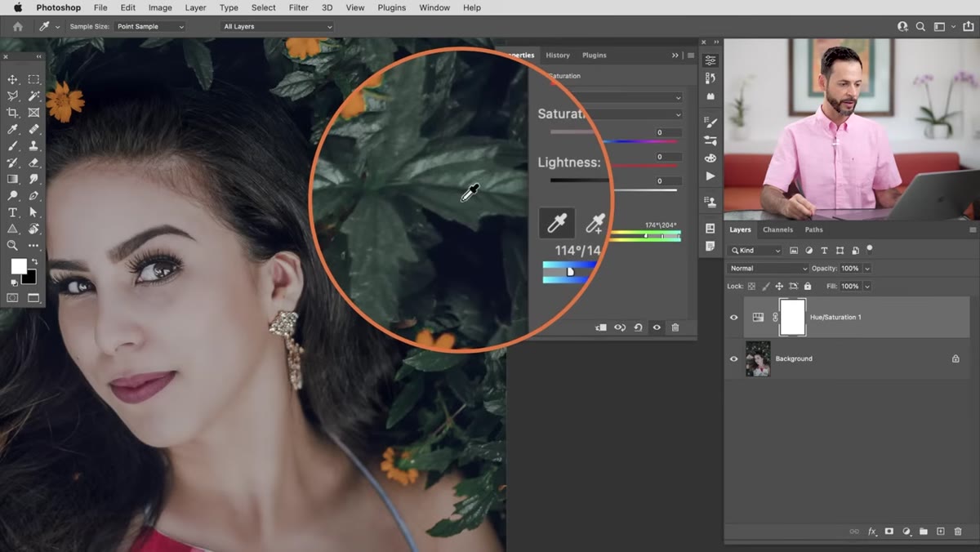Create a new fill or adjustment layer
Screen dimensions: 980x552
point(906,532)
